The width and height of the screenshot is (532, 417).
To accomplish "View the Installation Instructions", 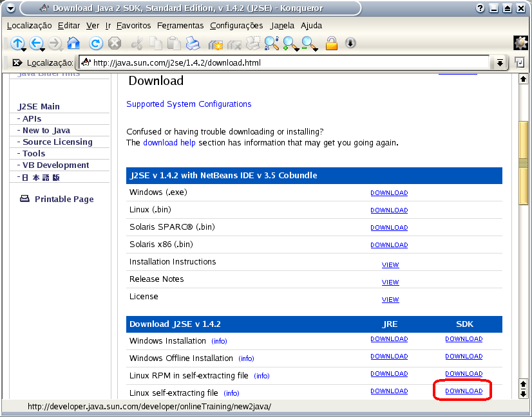I will tap(390, 264).
